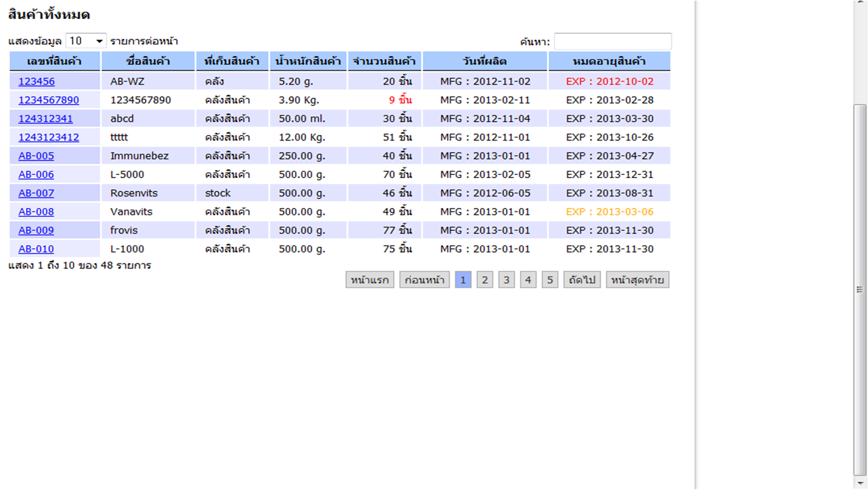Viewport: 868px width, 490px height.
Task: Select pagination page 3
Action: click(x=506, y=280)
